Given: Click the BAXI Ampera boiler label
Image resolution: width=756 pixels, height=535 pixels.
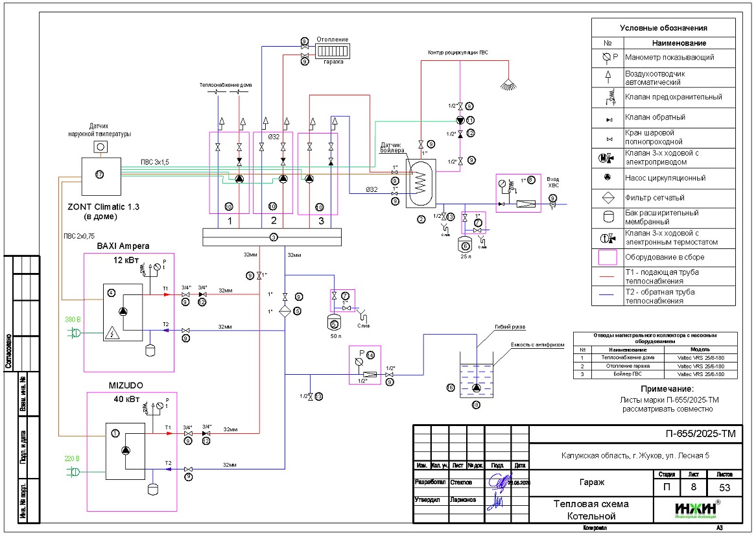Looking at the screenshot, I should pyautogui.click(x=123, y=246).
